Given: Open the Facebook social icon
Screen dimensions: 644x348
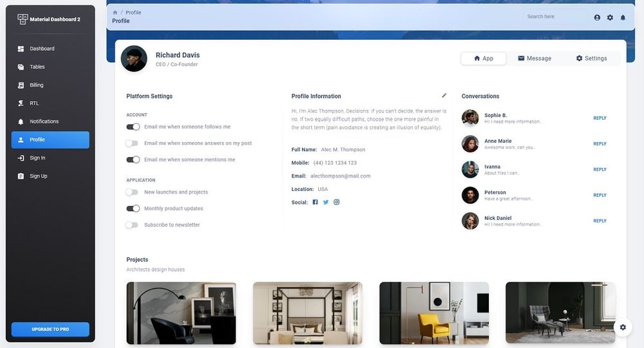Looking at the screenshot, I should [x=315, y=202].
